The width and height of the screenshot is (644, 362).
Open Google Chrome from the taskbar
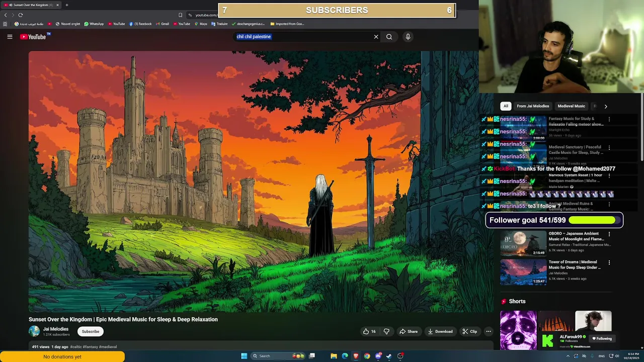(367, 356)
